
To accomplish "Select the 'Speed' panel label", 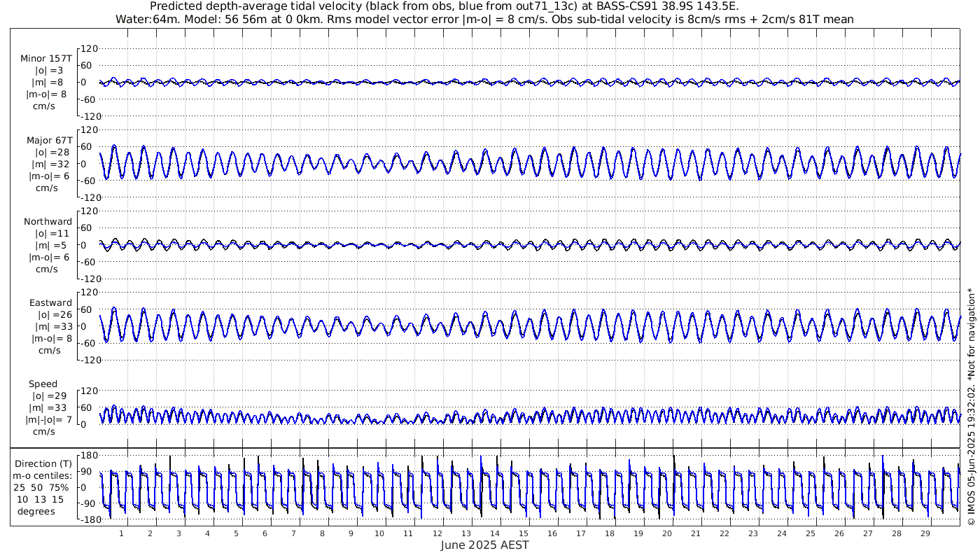I will pyautogui.click(x=43, y=384).
